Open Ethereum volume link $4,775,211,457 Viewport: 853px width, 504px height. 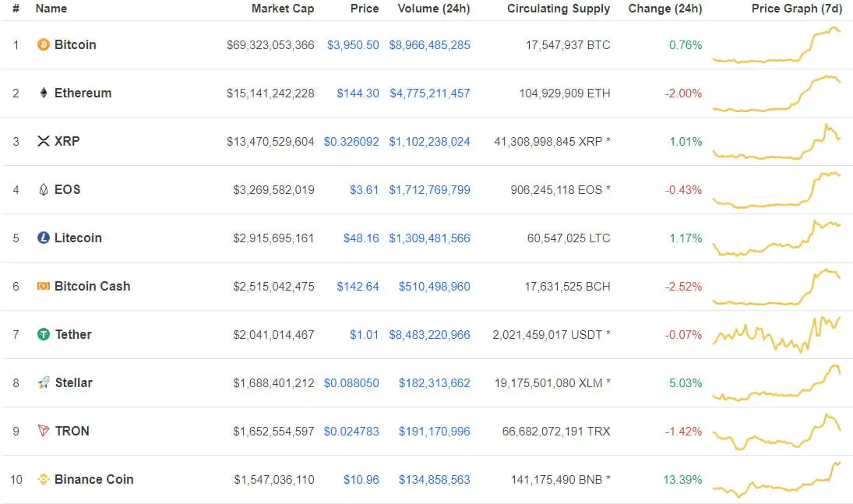[429, 93]
